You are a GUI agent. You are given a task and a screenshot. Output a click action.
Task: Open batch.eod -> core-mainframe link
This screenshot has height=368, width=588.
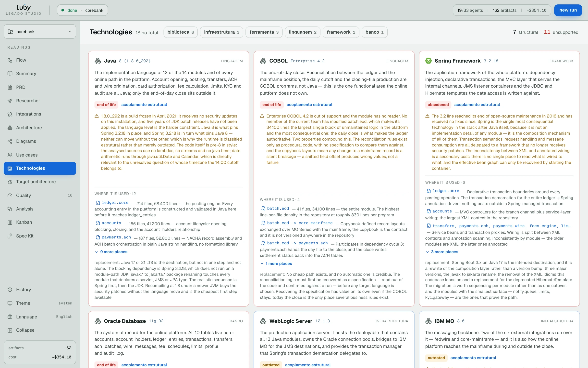click(x=297, y=223)
